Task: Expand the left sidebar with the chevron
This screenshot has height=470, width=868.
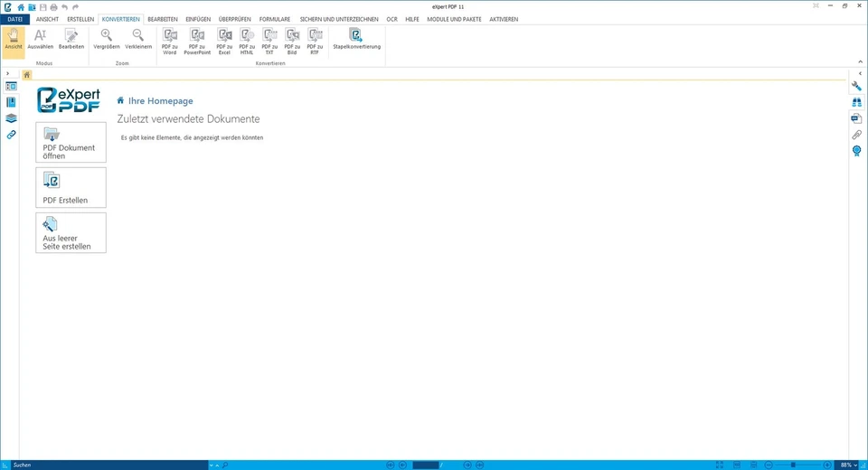Action: 8,73
